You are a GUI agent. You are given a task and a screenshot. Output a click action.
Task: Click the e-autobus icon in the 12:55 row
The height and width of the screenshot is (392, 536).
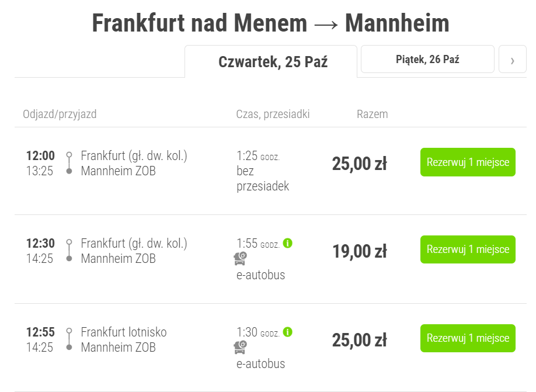[x=241, y=347]
